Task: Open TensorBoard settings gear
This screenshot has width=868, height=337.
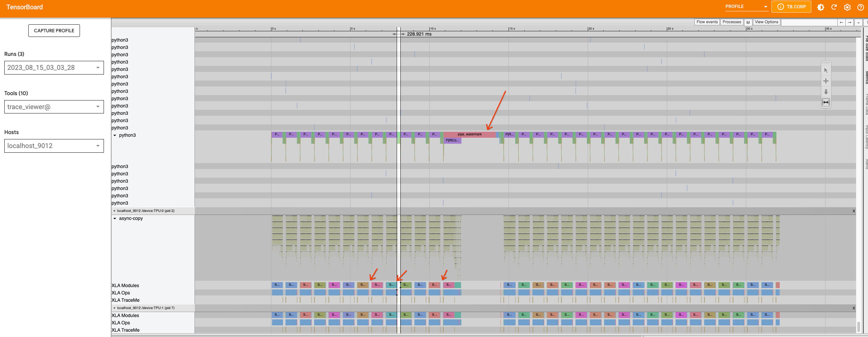Action: pyautogui.click(x=847, y=7)
